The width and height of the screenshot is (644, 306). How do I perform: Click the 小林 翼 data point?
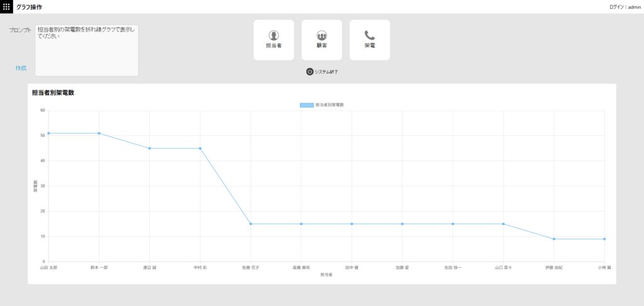click(604, 239)
